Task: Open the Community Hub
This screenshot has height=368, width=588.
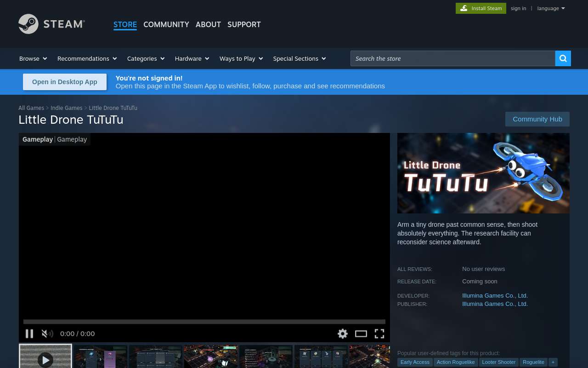Action: [x=537, y=119]
